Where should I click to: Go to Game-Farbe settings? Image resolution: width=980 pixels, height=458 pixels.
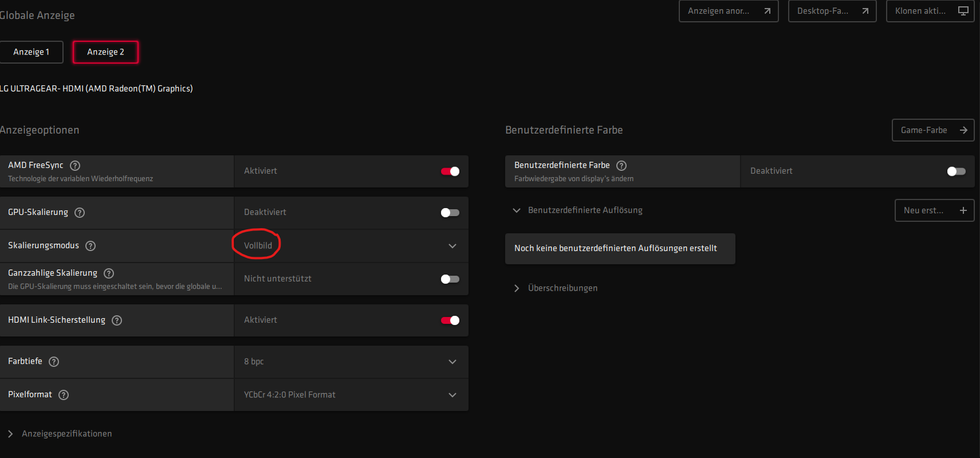point(933,130)
